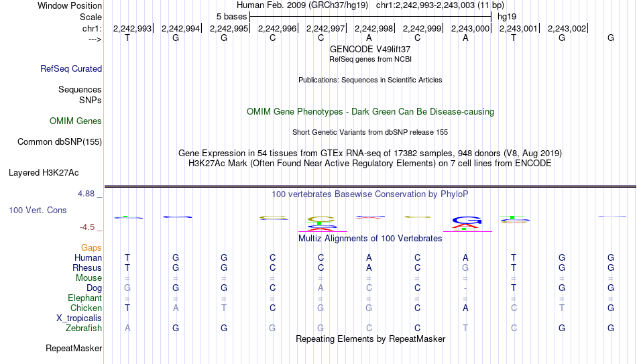The height and width of the screenshot is (364, 637).
Task: Click the Sequences track label
Action: (80, 89)
